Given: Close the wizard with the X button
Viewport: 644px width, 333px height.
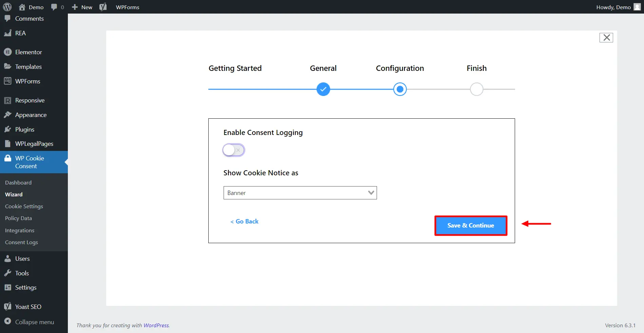Looking at the screenshot, I should 606,37.
